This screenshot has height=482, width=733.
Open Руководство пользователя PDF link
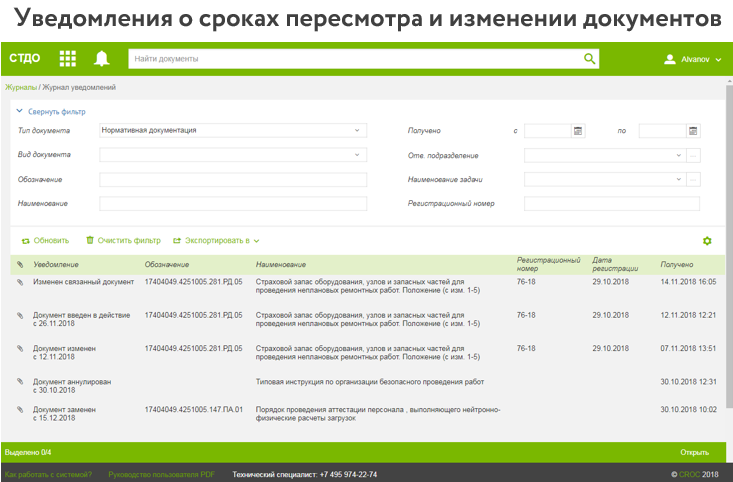pos(161,475)
